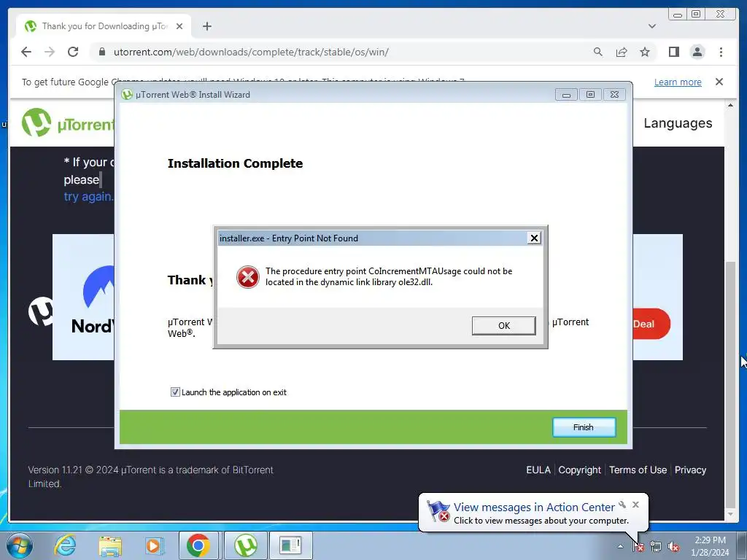Click the scrollbar down arrow in Chrome

coord(730,515)
